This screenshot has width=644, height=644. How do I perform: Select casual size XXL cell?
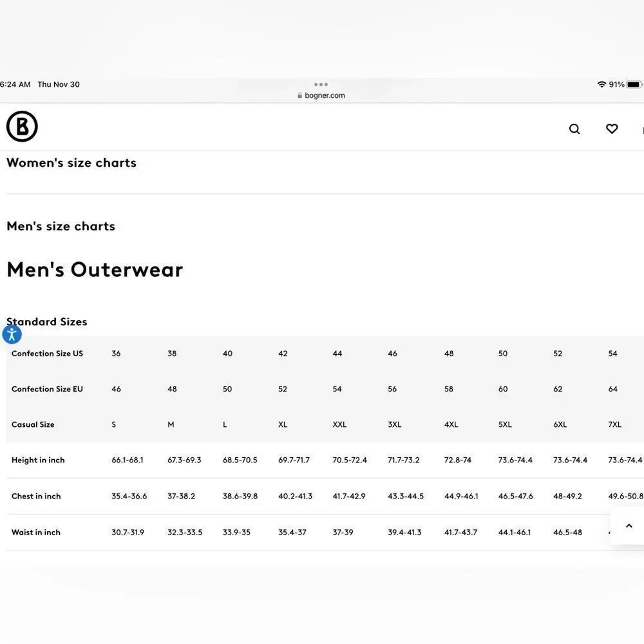click(339, 424)
